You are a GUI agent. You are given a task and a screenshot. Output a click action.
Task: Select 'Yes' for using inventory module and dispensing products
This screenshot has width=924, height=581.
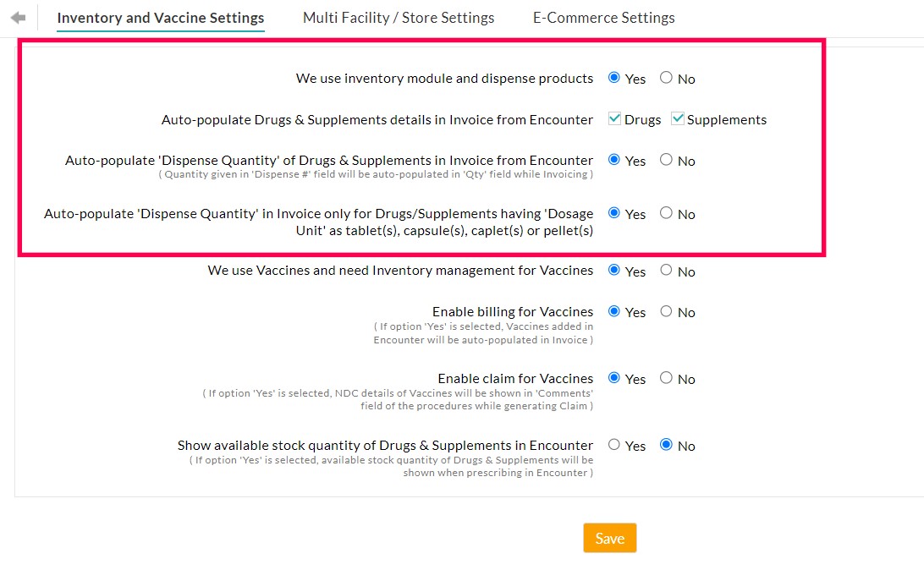[614, 78]
